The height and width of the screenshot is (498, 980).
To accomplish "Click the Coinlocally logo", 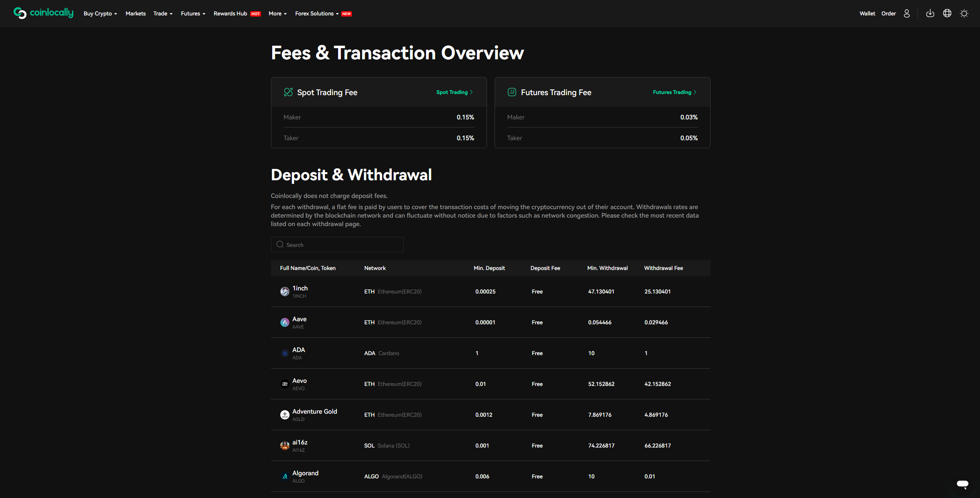I will tap(43, 13).
